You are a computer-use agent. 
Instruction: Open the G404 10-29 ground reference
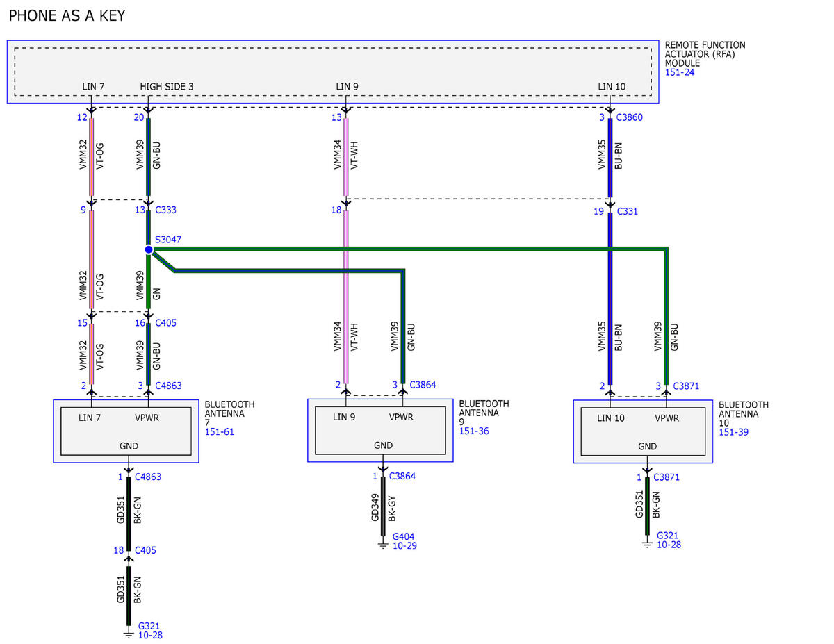click(x=404, y=541)
